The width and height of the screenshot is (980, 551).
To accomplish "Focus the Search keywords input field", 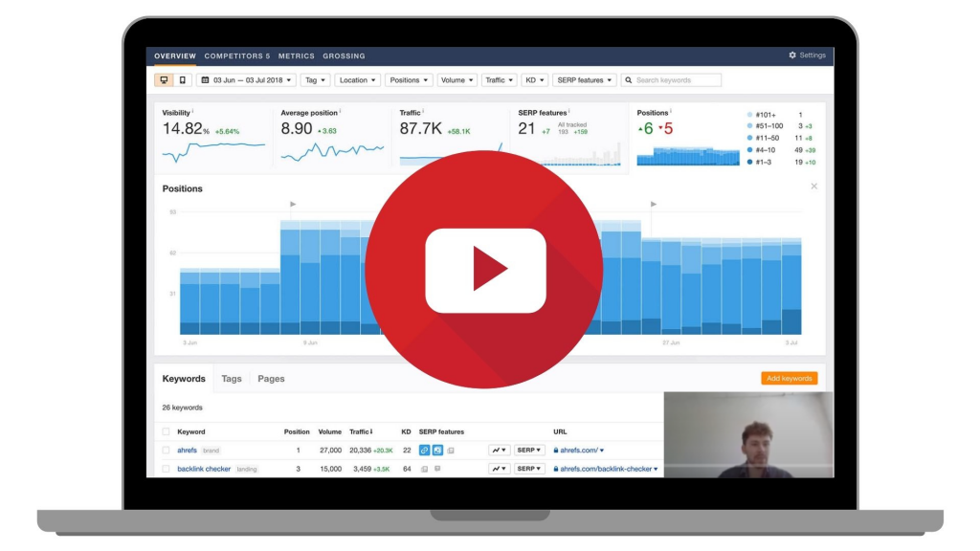I will (x=671, y=80).
